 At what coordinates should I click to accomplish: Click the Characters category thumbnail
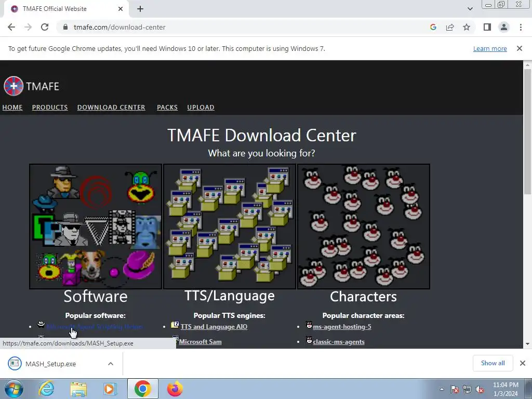[364, 227]
